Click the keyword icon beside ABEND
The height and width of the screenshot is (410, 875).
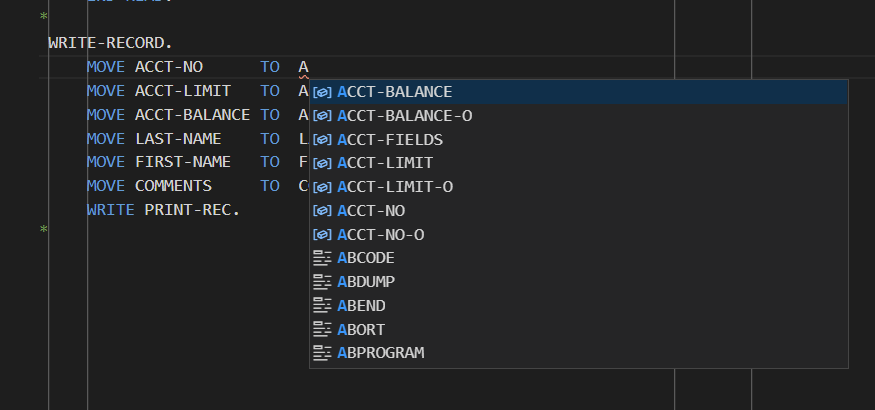click(x=322, y=305)
